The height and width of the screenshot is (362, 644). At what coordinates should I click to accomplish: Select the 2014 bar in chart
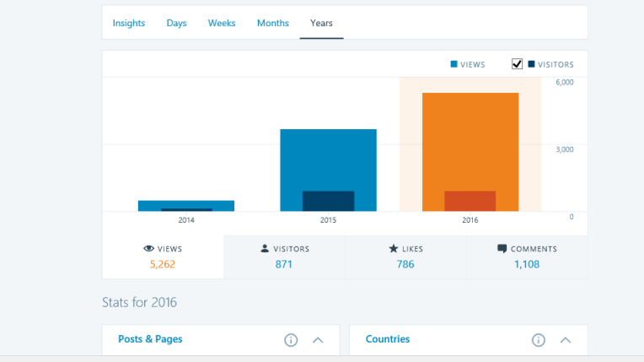pos(186,205)
